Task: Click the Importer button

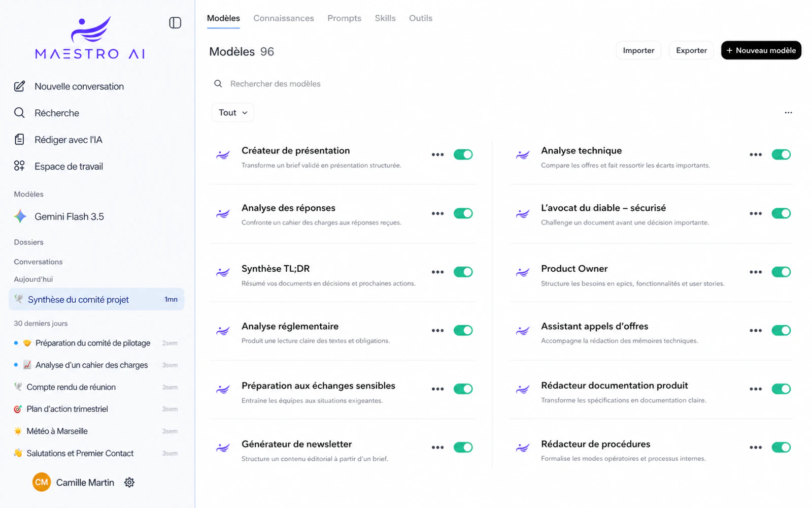Action: [x=638, y=50]
